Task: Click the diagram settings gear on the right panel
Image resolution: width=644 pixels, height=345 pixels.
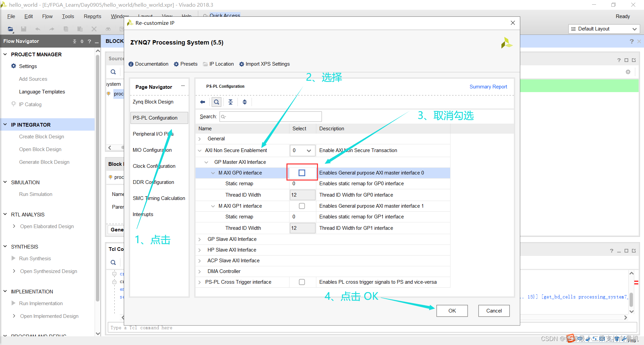Action: click(x=628, y=72)
